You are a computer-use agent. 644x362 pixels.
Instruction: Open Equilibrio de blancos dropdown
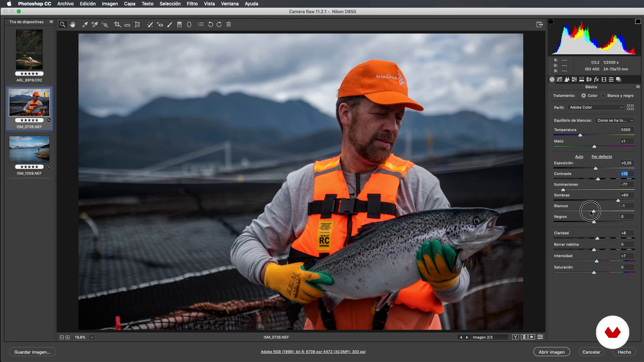(615, 120)
